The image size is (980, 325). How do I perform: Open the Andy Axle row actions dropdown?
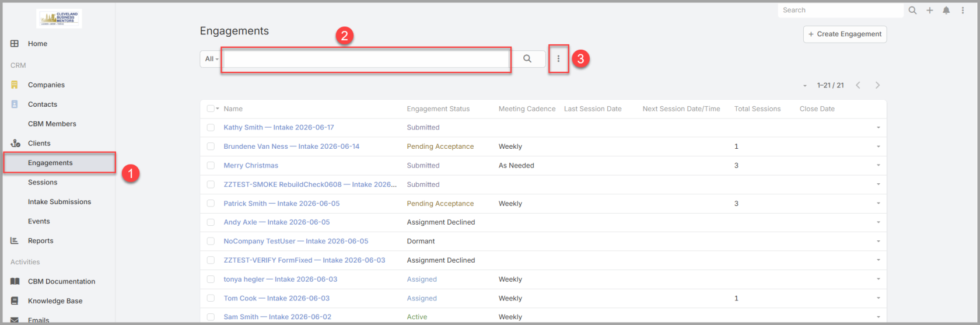[x=878, y=222]
